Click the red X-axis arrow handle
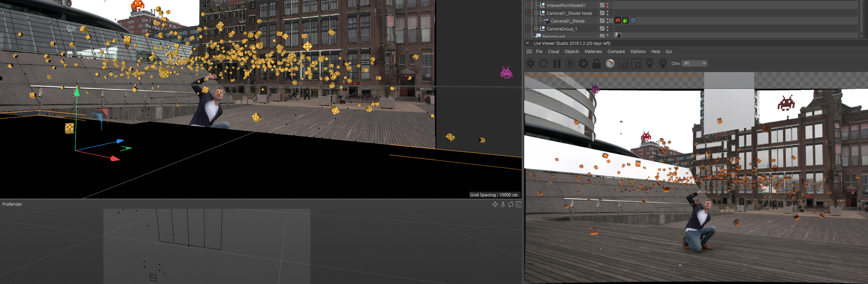 (x=115, y=159)
